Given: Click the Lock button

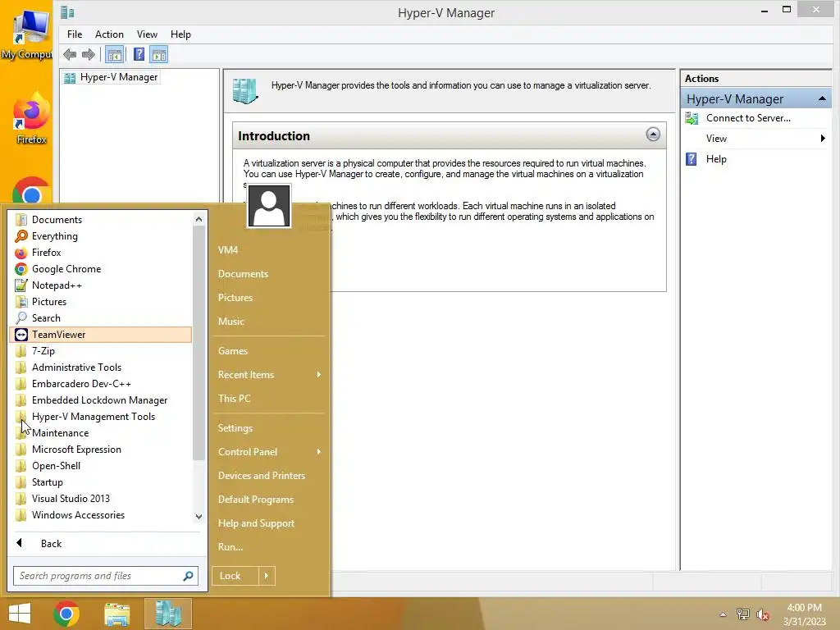Looking at the screenshot, I should pos(235,576).
